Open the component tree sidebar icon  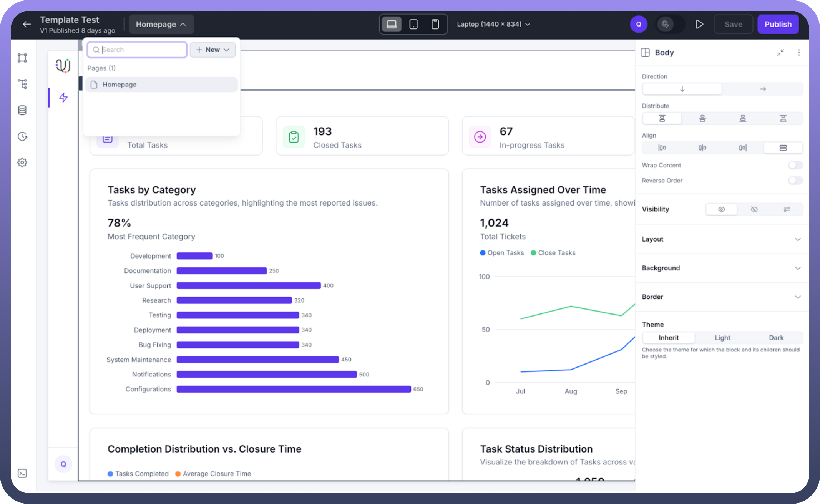pyautogui.click(x=22, y=84)
